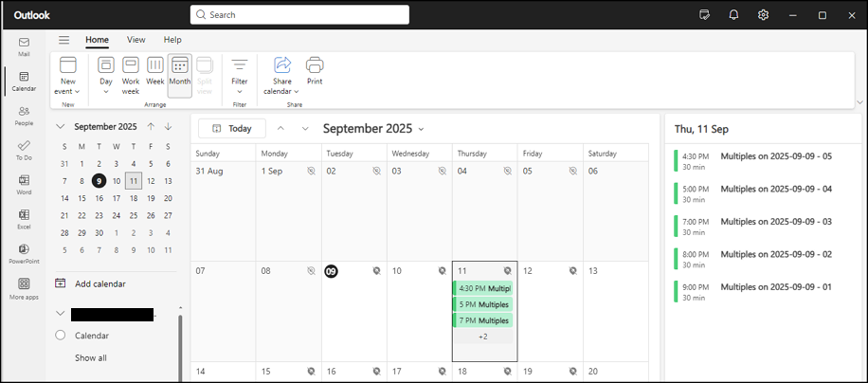Click the +2 more events indicator
Screen dimensions: 868x383
(x=482, y=337)
